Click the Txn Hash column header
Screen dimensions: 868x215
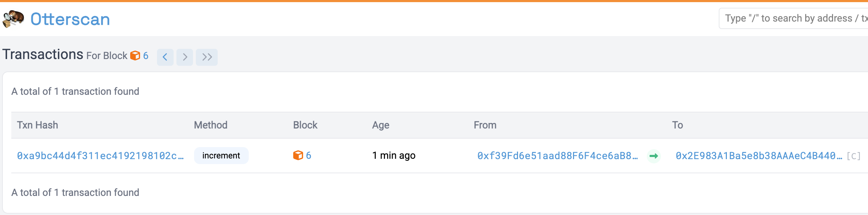[x=37, y=125]
